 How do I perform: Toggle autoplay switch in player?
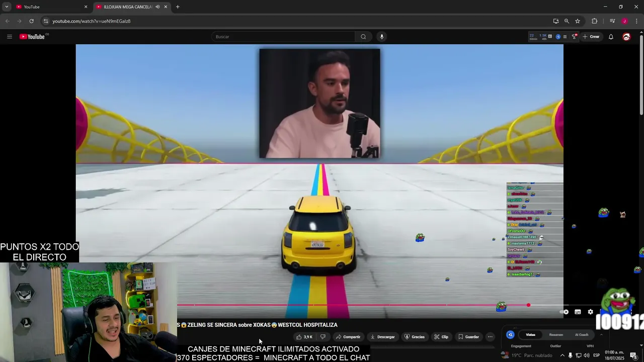point(563,312)
